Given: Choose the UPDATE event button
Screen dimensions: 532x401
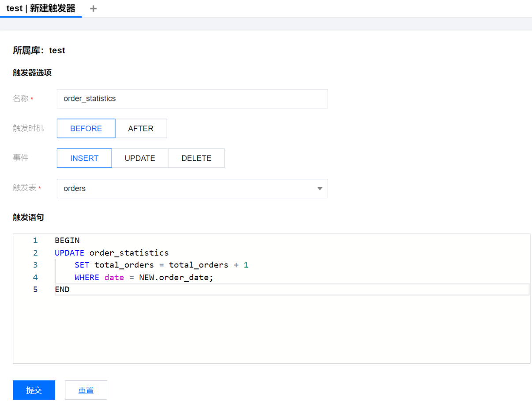Looking at the screenshot, I should pos(140,158).
